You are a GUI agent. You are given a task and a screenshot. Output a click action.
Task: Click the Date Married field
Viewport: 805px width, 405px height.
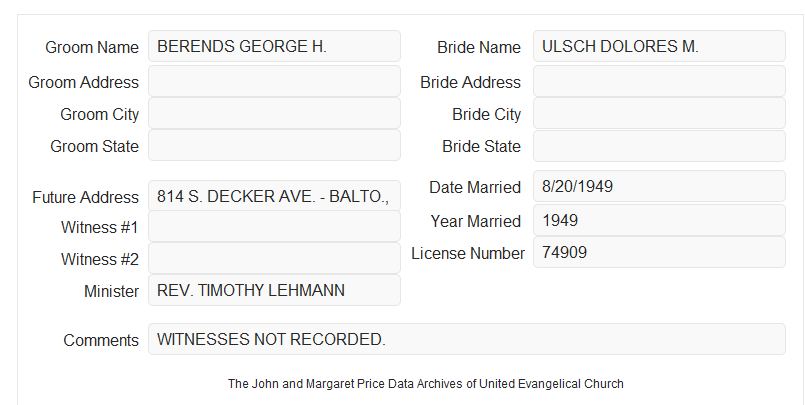pos(659,186)
